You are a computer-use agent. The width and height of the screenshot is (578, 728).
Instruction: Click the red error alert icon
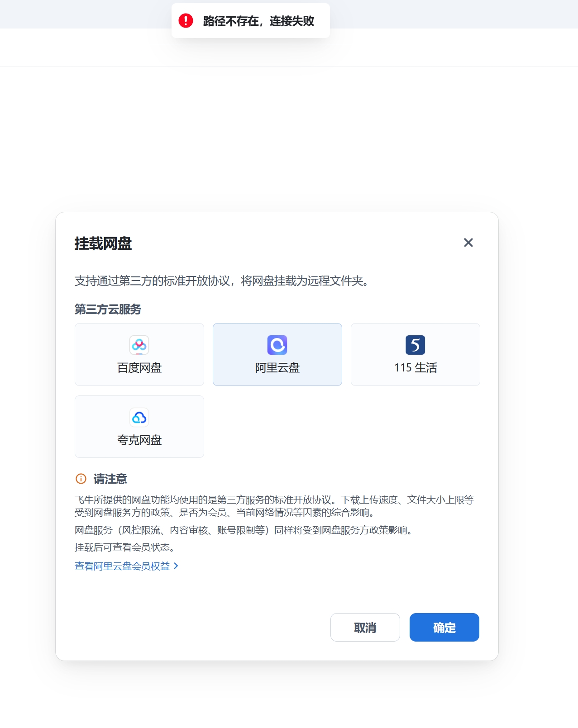186,21
